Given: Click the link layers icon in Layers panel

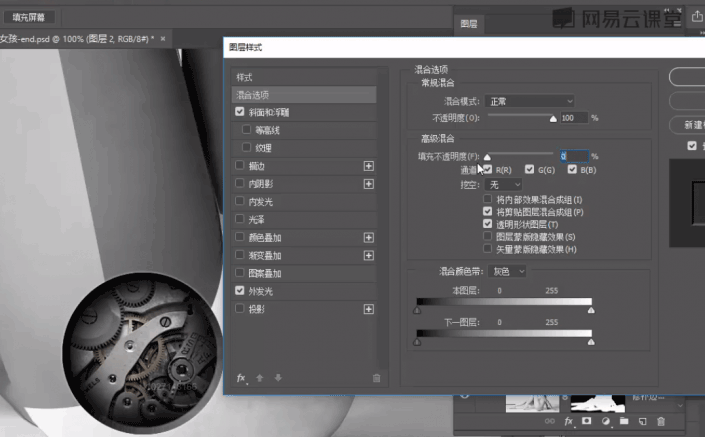Looking at the screenshot, I should [549, 421].
